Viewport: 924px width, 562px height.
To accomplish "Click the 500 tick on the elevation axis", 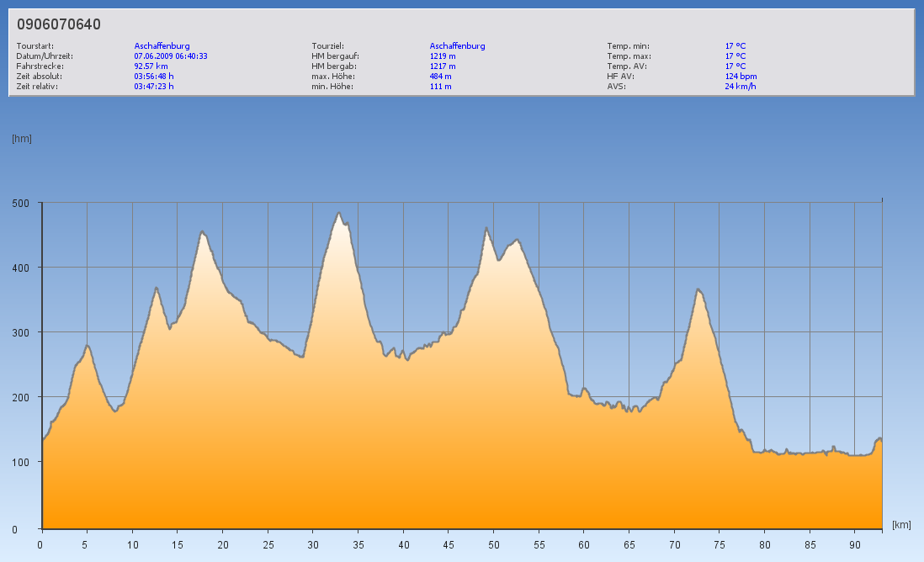I will point(20,203).
